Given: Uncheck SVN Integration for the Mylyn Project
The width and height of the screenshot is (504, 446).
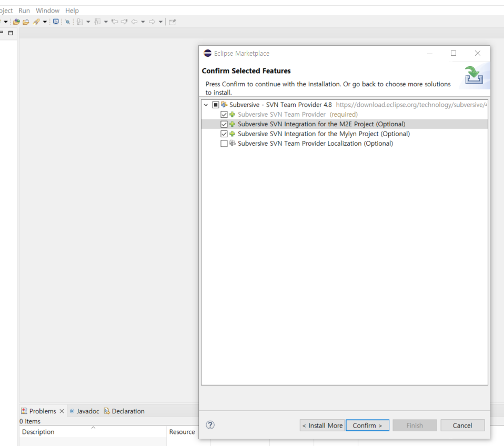Looking at the screenshot, I should (224, 134).
